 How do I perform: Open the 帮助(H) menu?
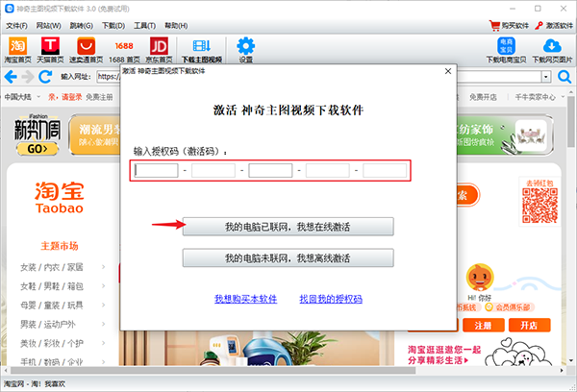point(176,24)
